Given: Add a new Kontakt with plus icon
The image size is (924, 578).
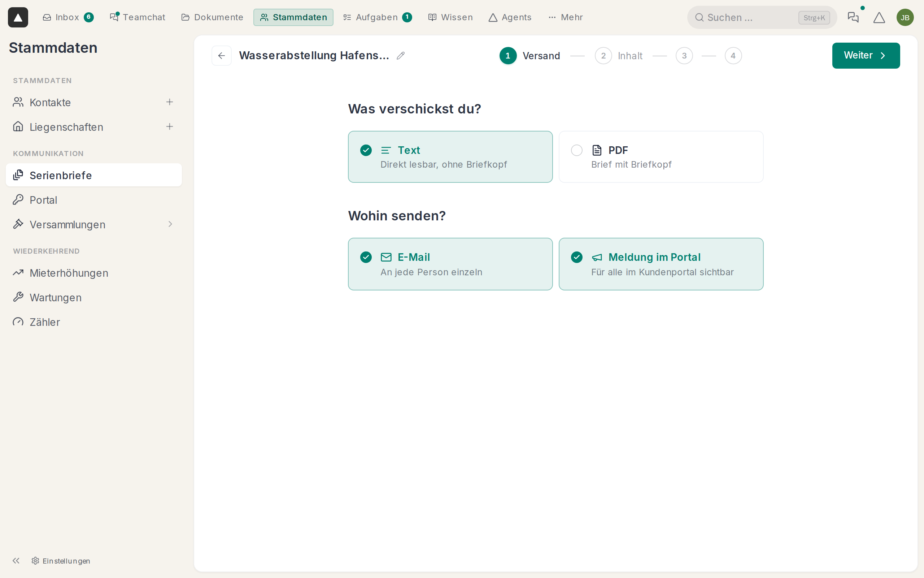Looking at the screenshot, I should (x=170, y=102).
